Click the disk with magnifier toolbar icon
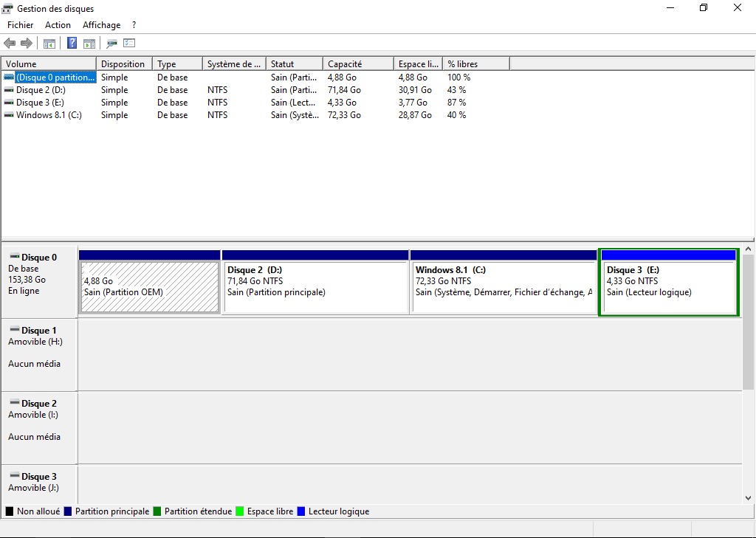Image resolution: width=756 pixels, height=538 pixels. tap(112, 44)
